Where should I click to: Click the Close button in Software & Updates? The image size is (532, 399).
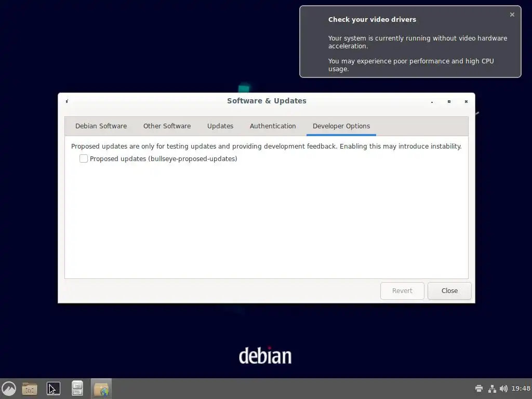click(449, 291)
